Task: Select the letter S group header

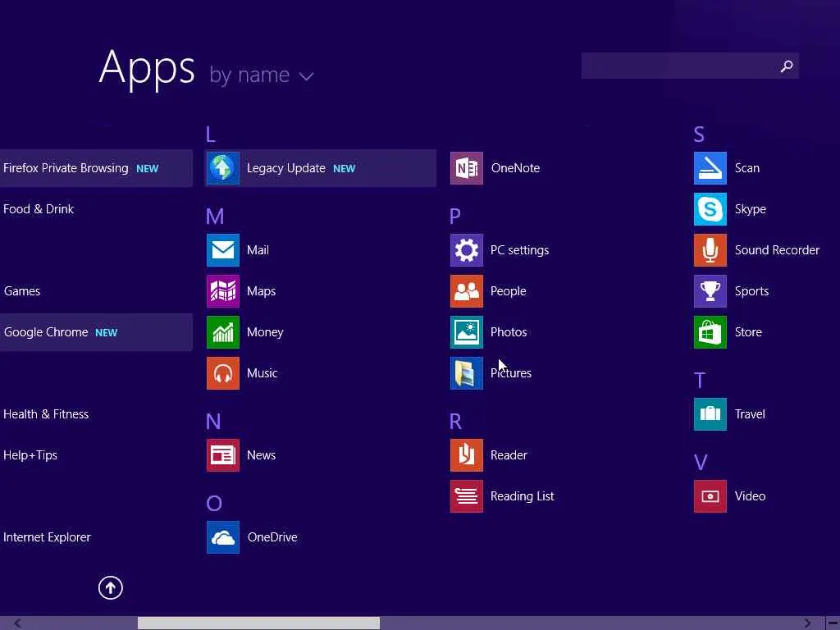Action: point(699,135)
